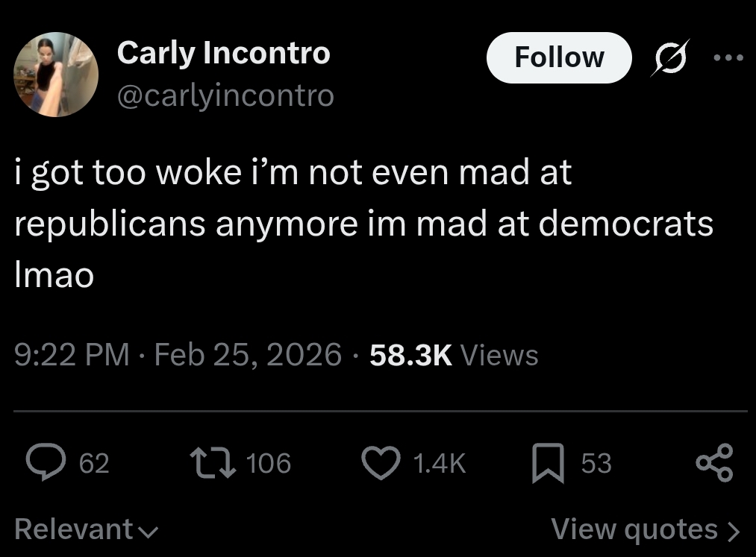Click the 9:22 PM Feb 25, 2026 timestamp
The image size is (756, 557).
pyautogui.click(x=178, y=354)
